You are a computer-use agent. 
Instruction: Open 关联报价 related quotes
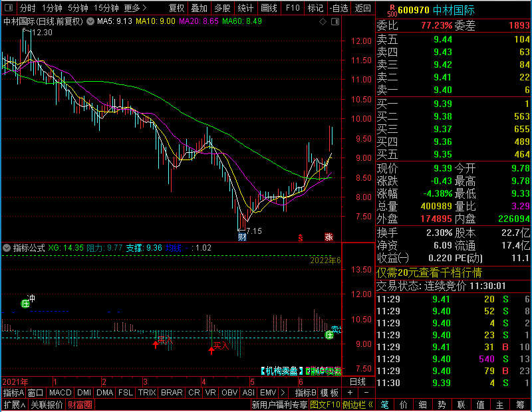(x=47, y=405)
